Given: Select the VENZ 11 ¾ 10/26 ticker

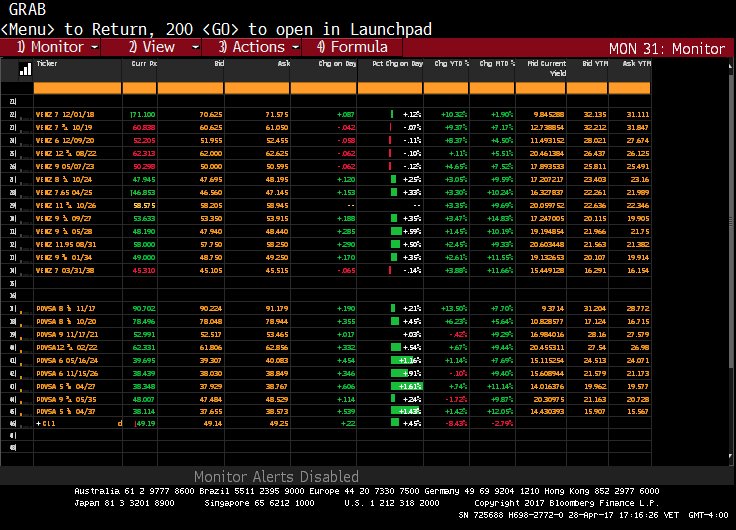Looking at the screenshot, I should pos(66,206).
